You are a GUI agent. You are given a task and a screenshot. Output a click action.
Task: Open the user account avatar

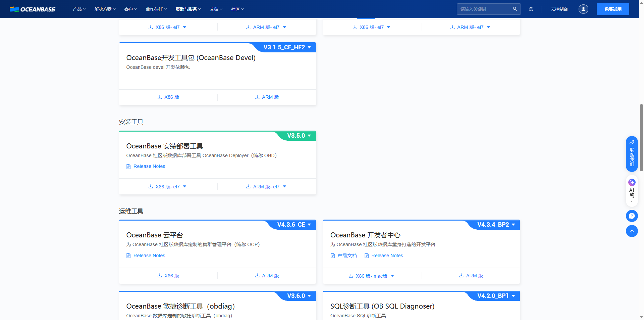(583, 9)
